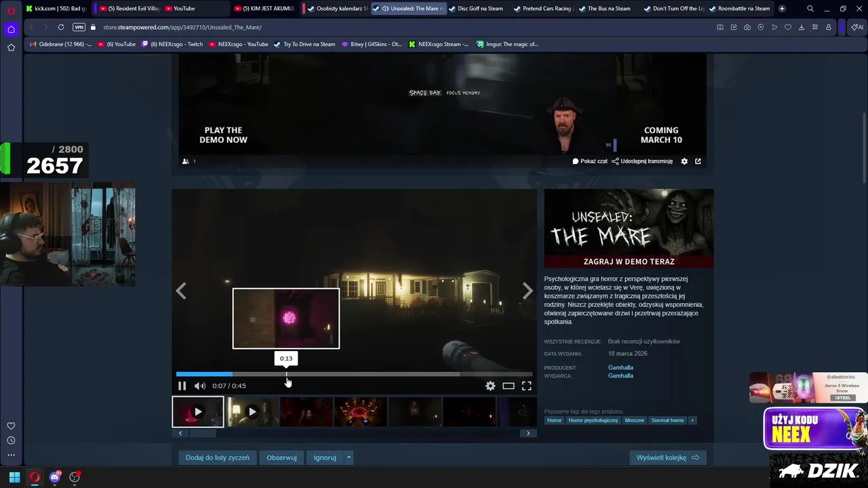Take a snapshot with camera icon
This screenshot has width=868, height=488.
tap(747, 27)
